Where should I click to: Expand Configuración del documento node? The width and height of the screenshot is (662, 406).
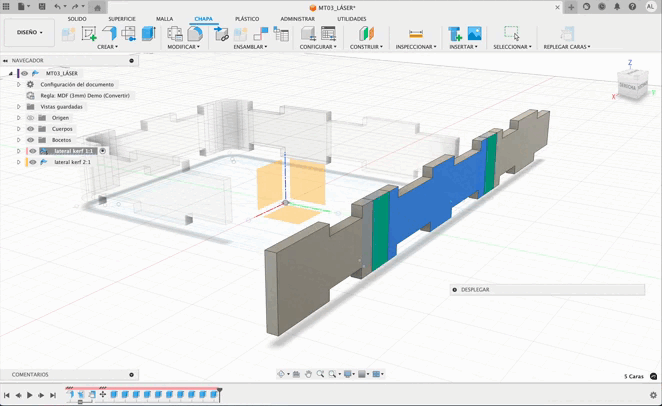(x=18, y=85)
